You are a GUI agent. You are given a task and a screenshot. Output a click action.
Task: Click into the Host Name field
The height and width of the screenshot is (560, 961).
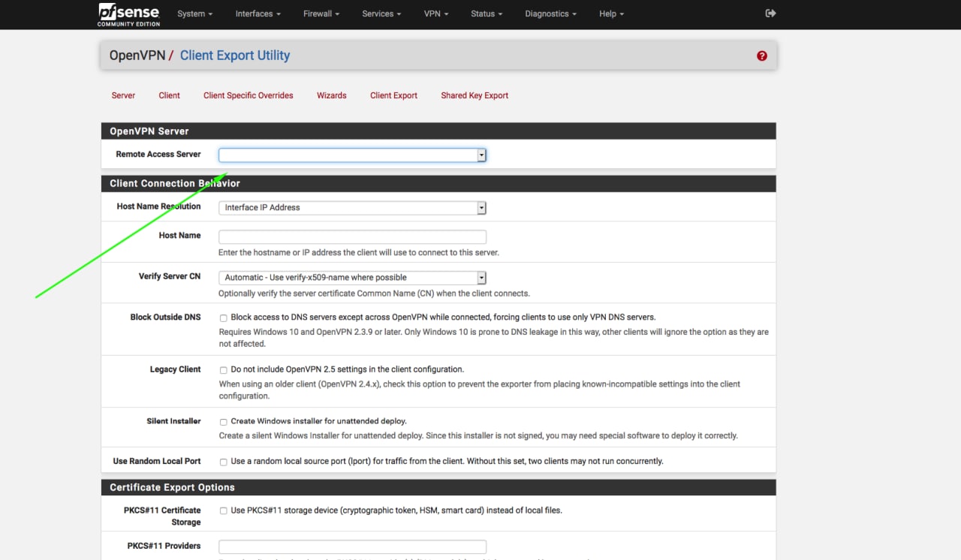point(353,237)
